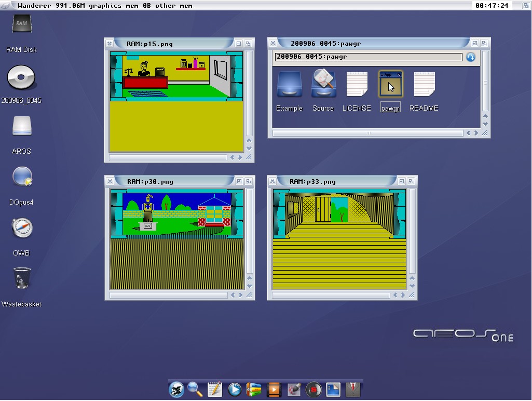Click the magnifying glass icon in dock

[195, 389]
